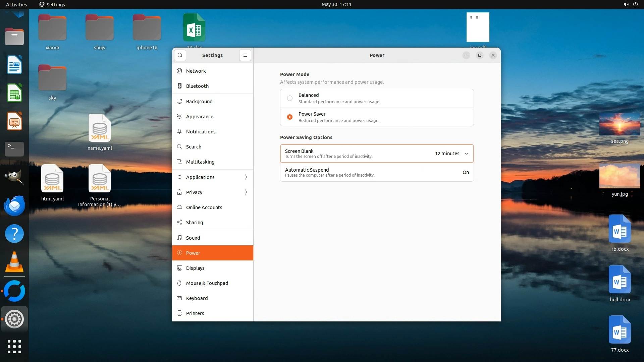Image resolution: width=644 pixels, height=362 pixels.
Task: Click the Bluetooth icon in sidebar
Action: pyautogui.click(x=179, y=86)
